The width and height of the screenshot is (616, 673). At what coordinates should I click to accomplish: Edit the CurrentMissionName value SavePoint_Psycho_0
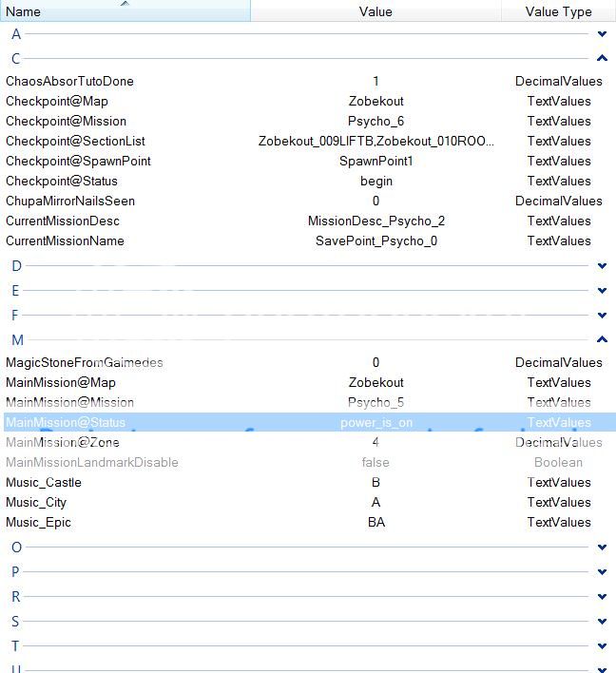click(x=376, y=241)
